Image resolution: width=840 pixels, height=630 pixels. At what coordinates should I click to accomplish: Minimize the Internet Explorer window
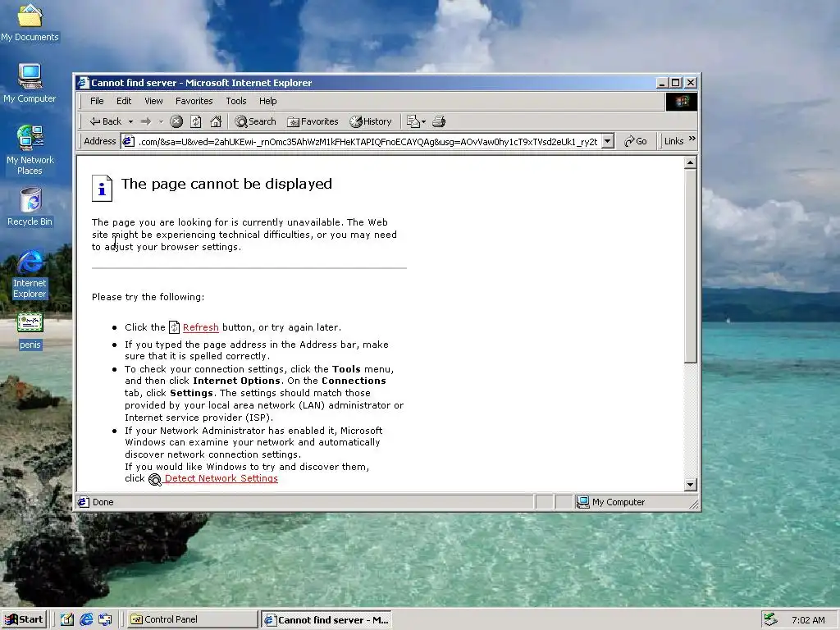(x=662, y=83)
